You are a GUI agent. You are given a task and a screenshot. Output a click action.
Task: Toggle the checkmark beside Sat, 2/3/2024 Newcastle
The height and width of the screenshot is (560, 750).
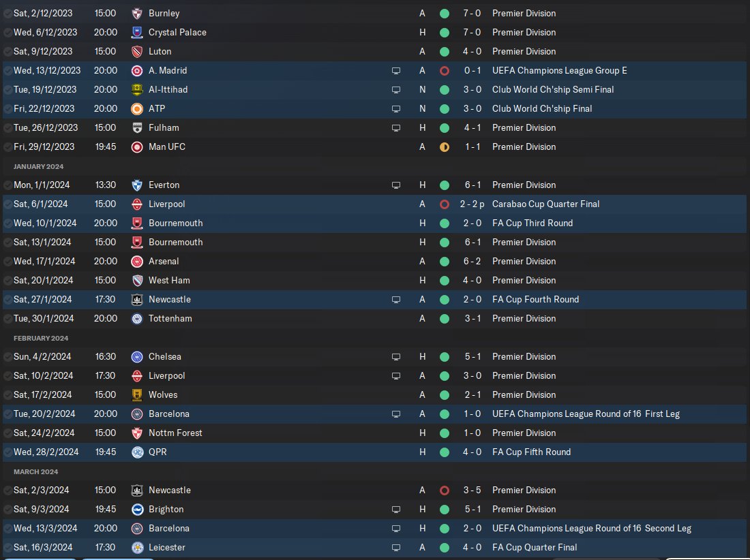click(7, 491)
